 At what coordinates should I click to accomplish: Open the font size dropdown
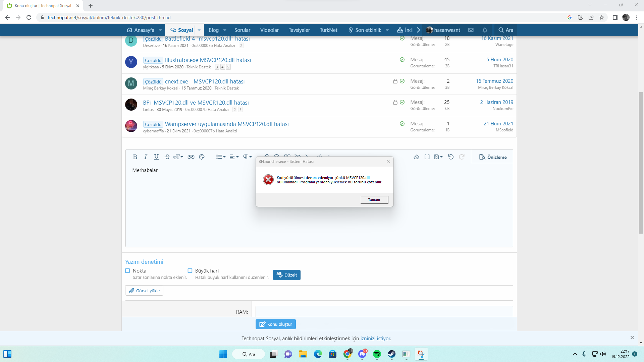[x=178, y=157]
